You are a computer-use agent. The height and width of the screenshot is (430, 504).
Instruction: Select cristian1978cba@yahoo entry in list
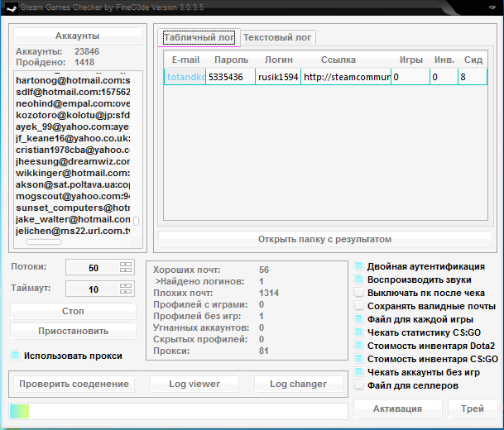[x=73, y=150]
